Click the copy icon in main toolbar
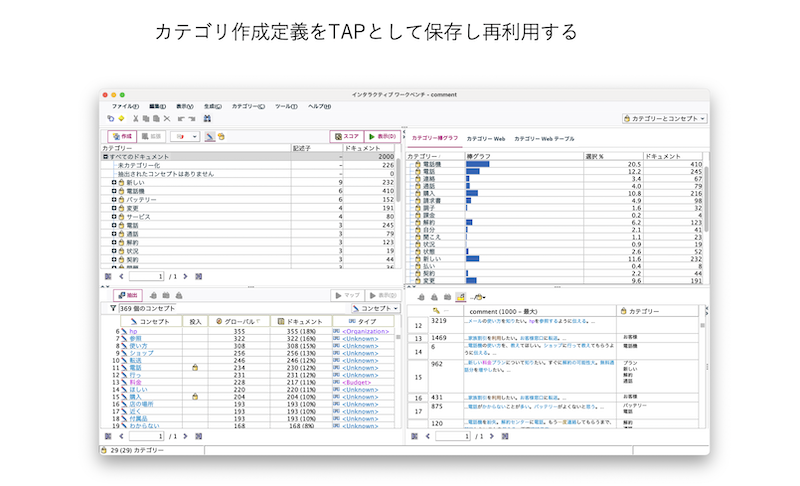Viewport: 800px width, 486px height. (146, 118)
